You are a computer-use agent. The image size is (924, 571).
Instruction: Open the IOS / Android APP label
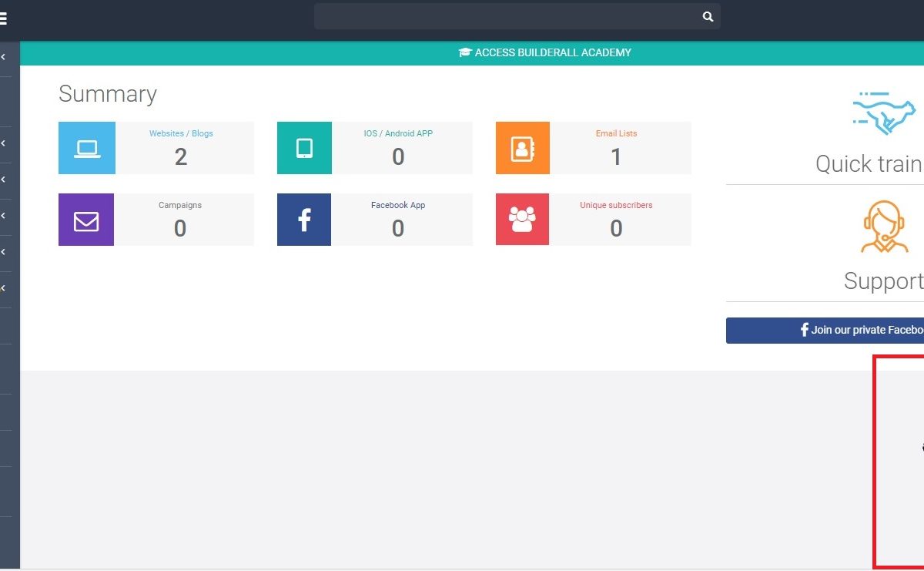(x=398, y=133)
